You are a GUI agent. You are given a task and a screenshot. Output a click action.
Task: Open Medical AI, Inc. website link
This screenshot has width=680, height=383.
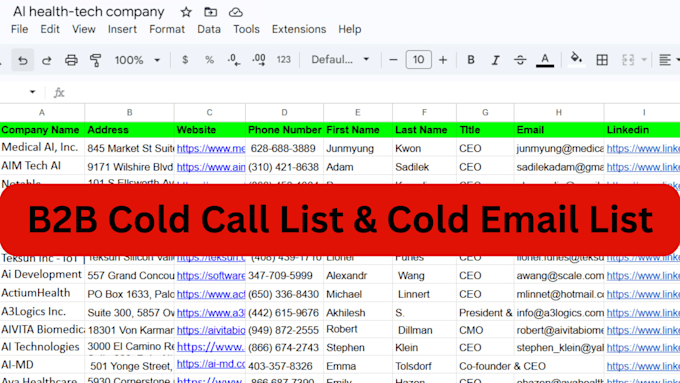click(x=211, y=148)
